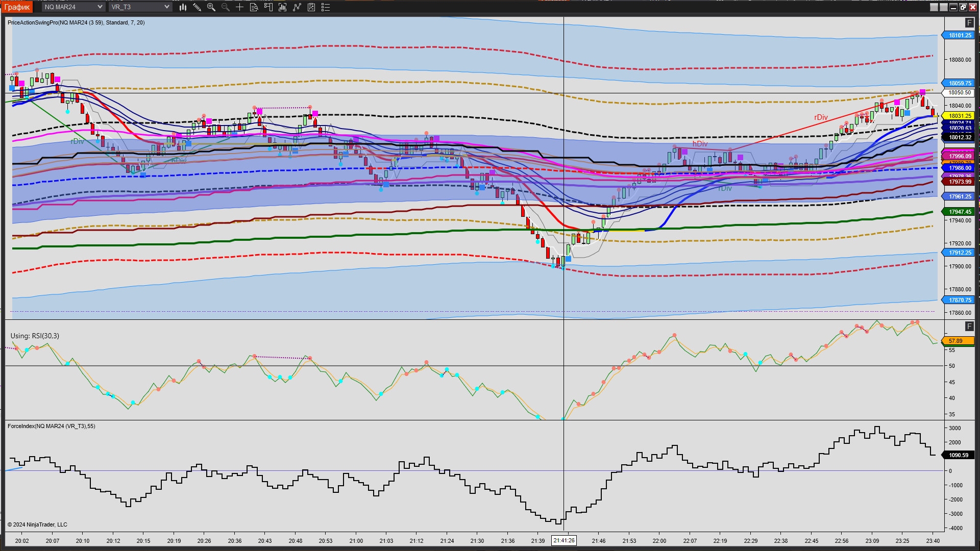Click the ForceIndex -4000 axis label
Image resolution: width=980 pixels, height=551 pixels.
point(956,528)
